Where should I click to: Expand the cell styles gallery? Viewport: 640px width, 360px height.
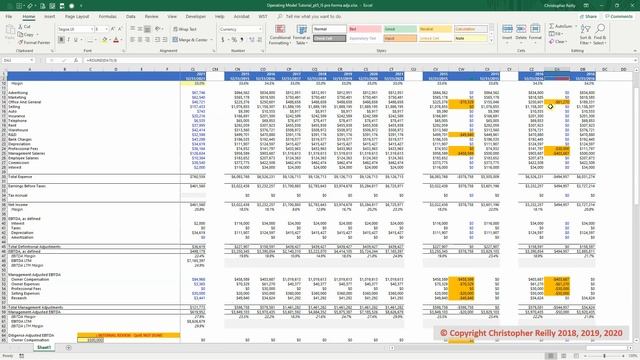pyautogui.click(x=491, y=40)
